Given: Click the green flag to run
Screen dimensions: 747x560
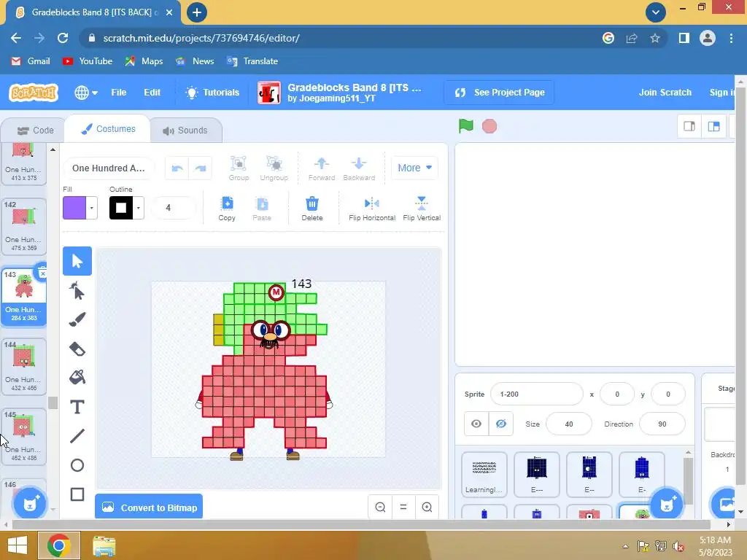Looking at the screenshot, I should click(466, 126).
